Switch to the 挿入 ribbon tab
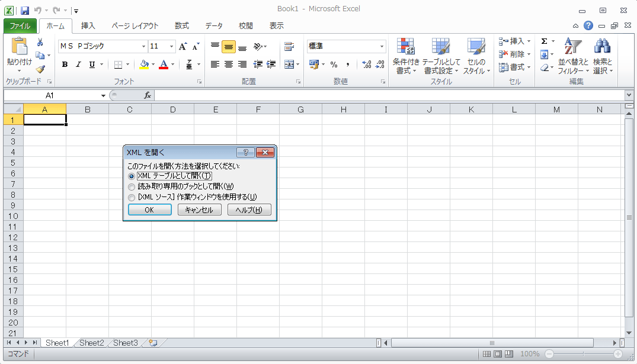Image resolution: width=637 pixels, height=364 pixels. tap(88, 26)
